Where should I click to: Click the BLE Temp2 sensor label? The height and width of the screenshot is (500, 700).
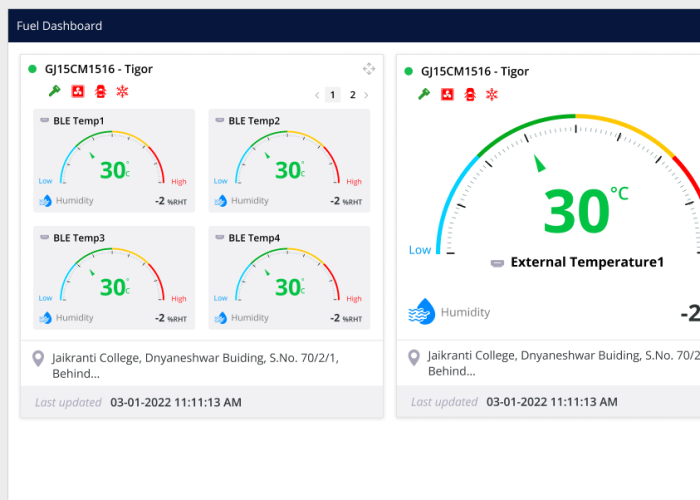pos(254,121)
